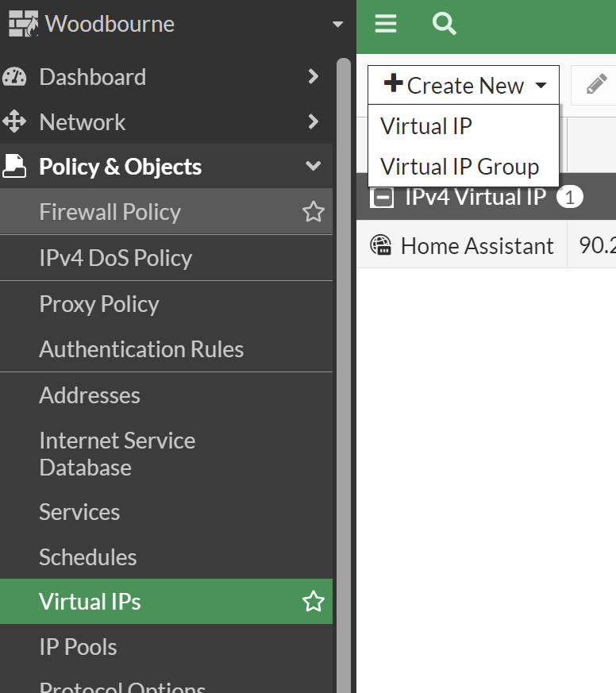Select the Dashboard gauge icon
Image resolution: width=616 pixels, height=693 pixels.
pos(16,77)
